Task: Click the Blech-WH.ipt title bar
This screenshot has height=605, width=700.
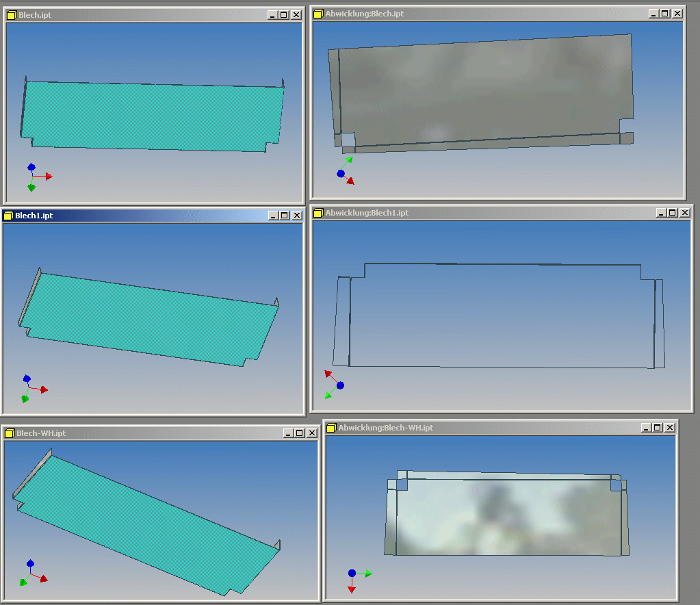Action: (161, 433)
